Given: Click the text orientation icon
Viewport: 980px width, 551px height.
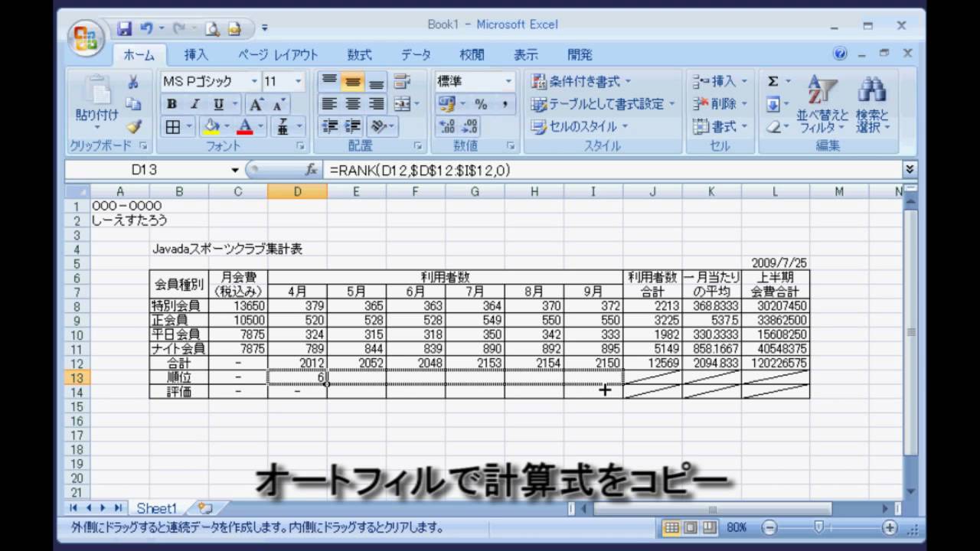Looking at the screenshot, I should pyautogui.click(x=377, y=127).
